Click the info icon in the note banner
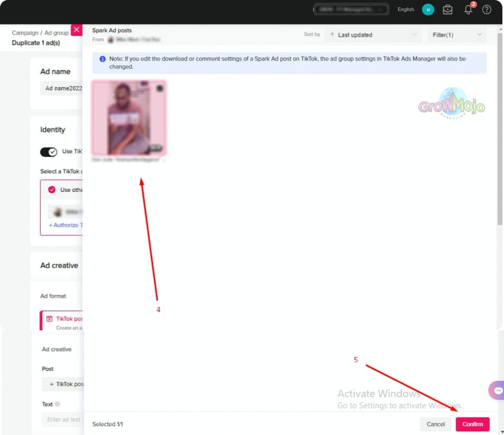 coord(102,59)
